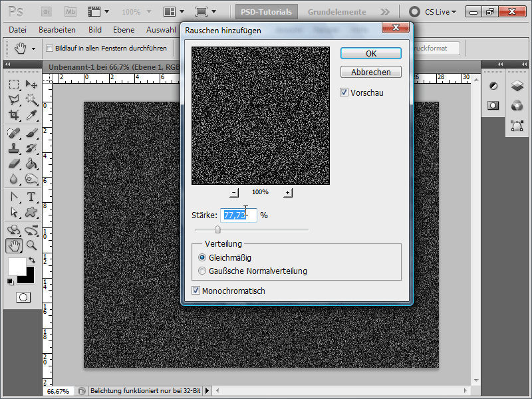Viewport: 532px width, 399px height.
Task: Expand the toolbox panel double arrow
Action: point(8,64)
